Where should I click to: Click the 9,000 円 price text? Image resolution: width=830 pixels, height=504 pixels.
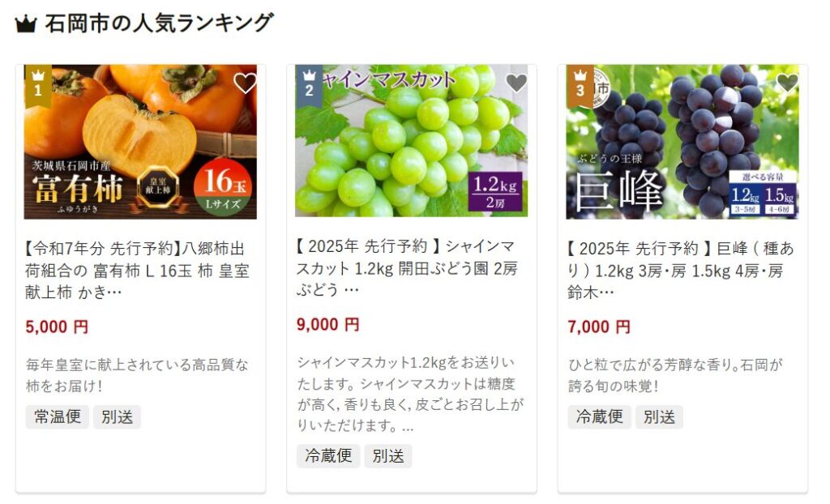328,324
